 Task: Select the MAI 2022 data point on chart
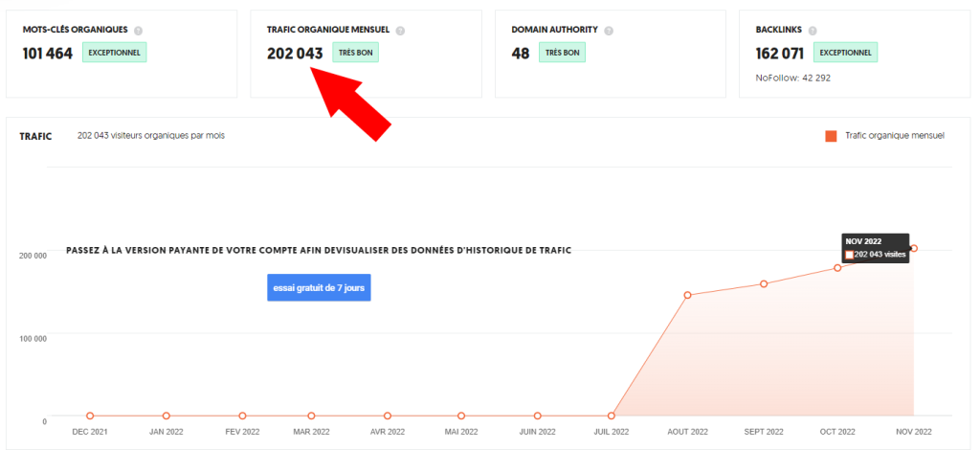[x=461, y=416]
